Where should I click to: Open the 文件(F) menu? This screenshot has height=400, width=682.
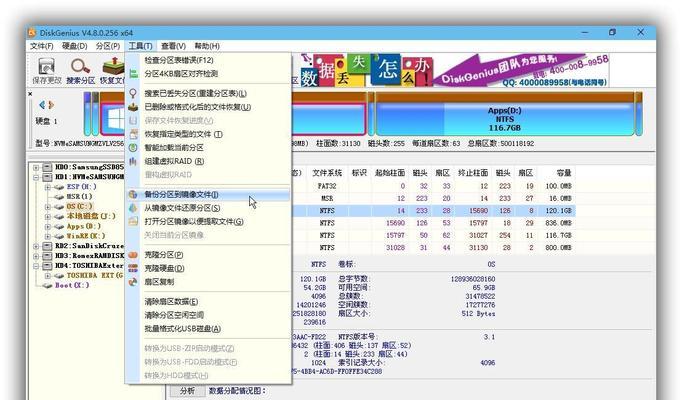click(x=41, y=46)
